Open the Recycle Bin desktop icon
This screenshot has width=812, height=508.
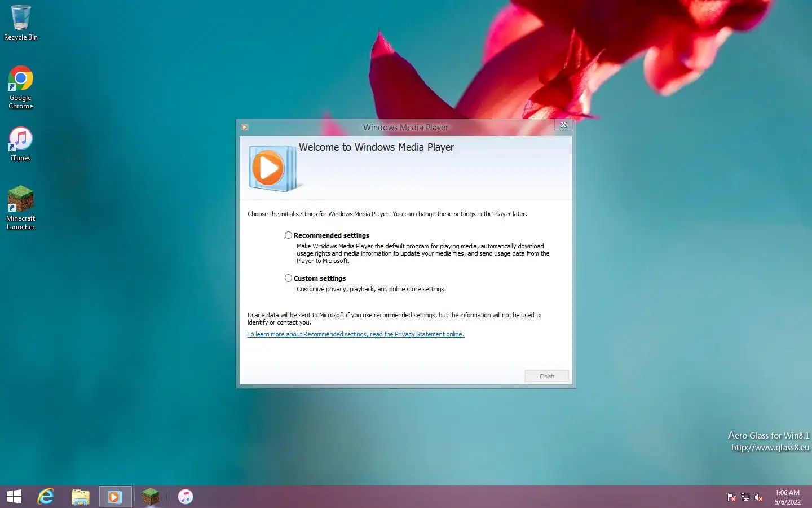pos(21,23)
